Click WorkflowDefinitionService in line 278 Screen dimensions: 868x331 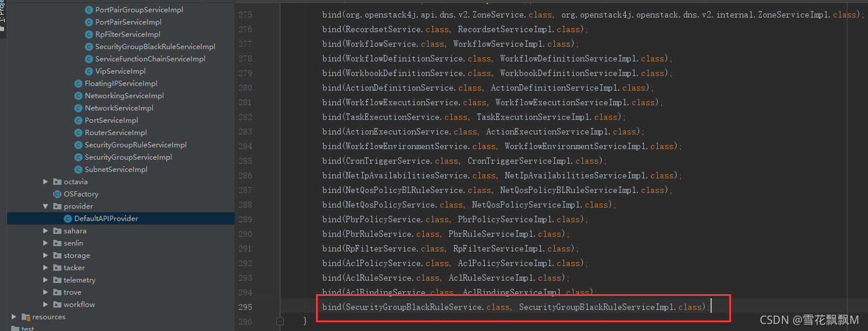point(404,58)
